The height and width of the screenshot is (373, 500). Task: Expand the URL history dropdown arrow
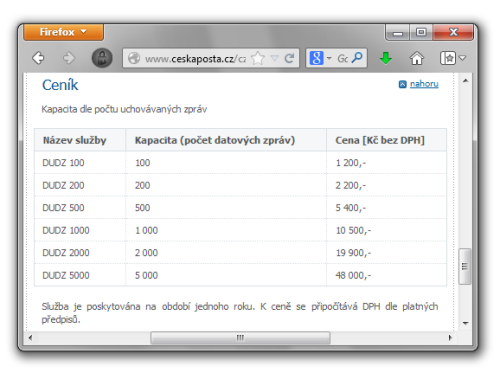274,58
